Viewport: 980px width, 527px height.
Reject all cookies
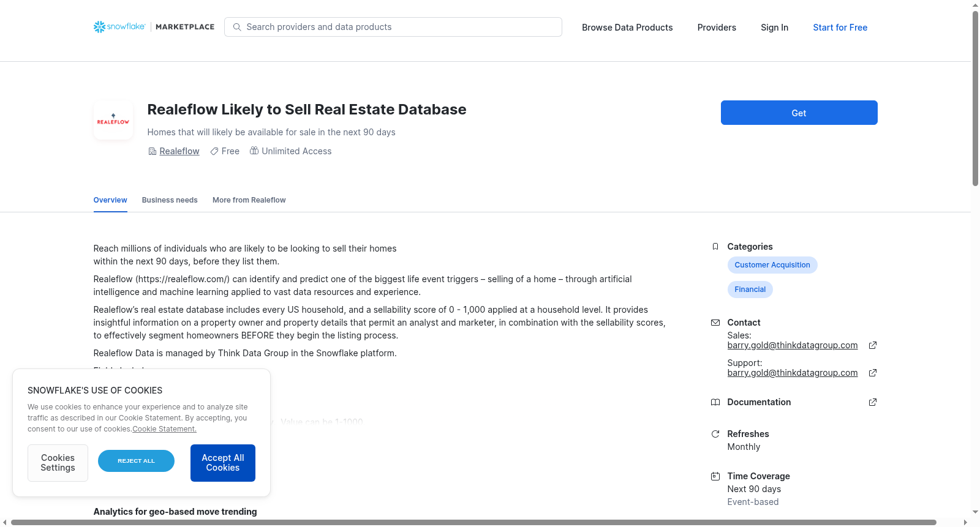(x=136, y=461)
